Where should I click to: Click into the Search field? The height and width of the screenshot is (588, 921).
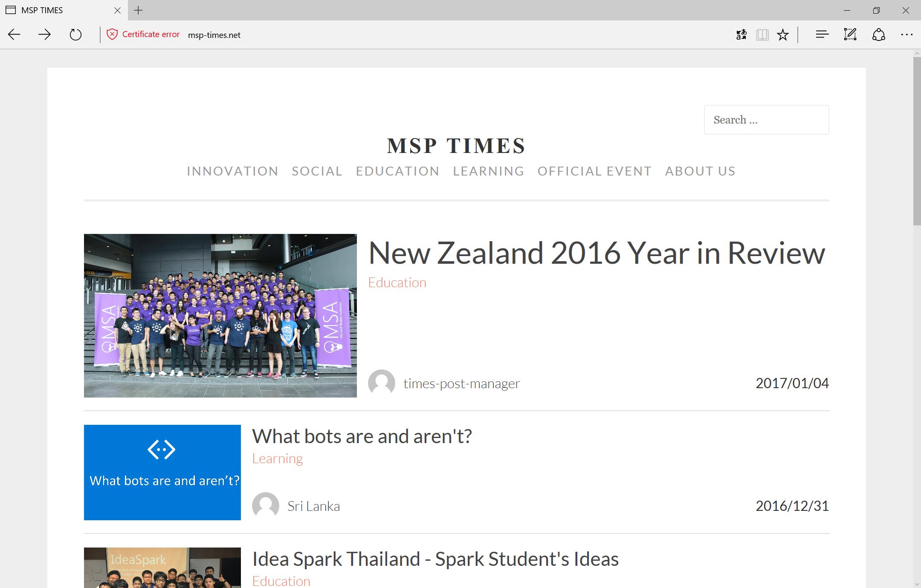[766, 120]
